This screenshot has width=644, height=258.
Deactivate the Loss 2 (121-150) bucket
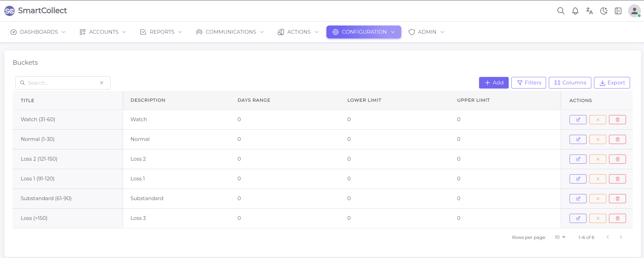597,159
